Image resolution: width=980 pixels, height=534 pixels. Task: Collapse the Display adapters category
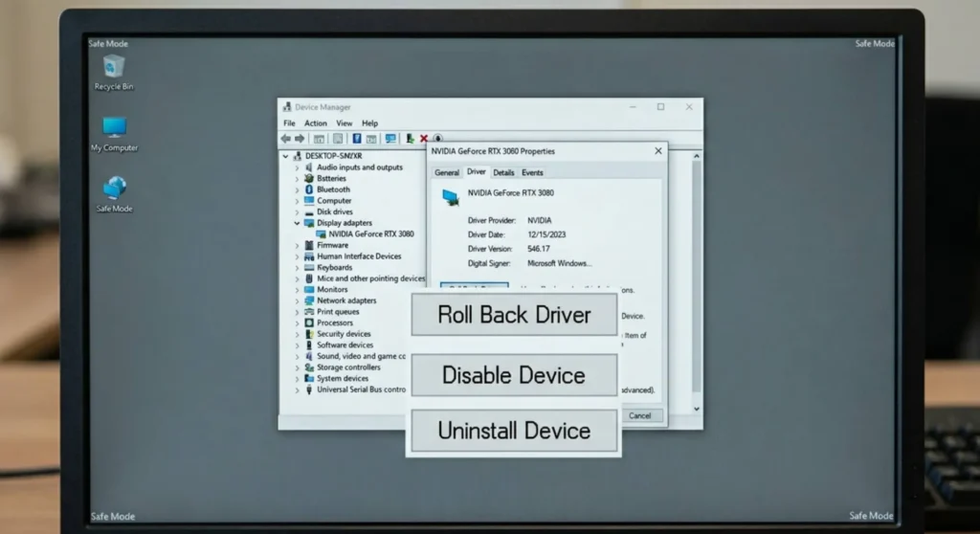coord(297,223)
